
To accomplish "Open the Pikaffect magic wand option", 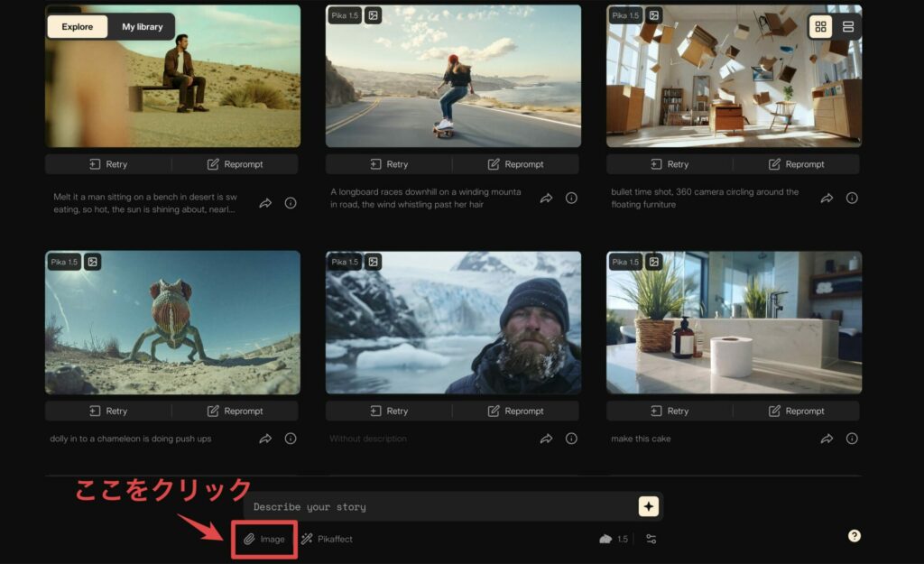I will (327, 539).
